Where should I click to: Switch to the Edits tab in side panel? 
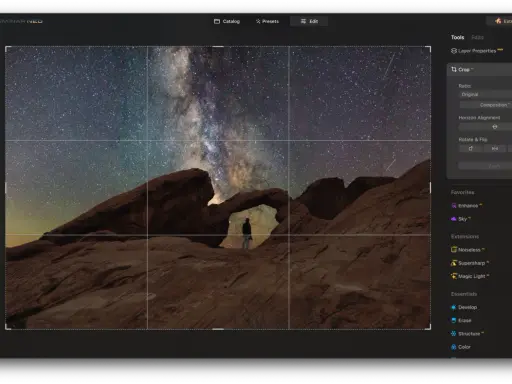[x=477, y=37]
